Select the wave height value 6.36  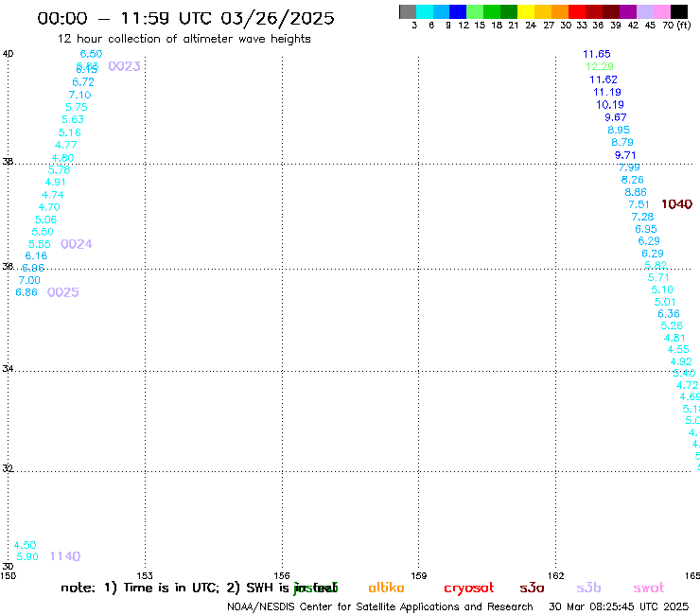[668, 314]
